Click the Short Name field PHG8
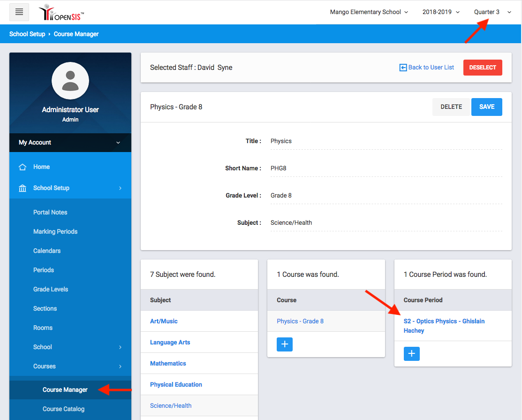The width and height of the screenshot is (522, 420). pyautogui.click(x=386, y=168)
